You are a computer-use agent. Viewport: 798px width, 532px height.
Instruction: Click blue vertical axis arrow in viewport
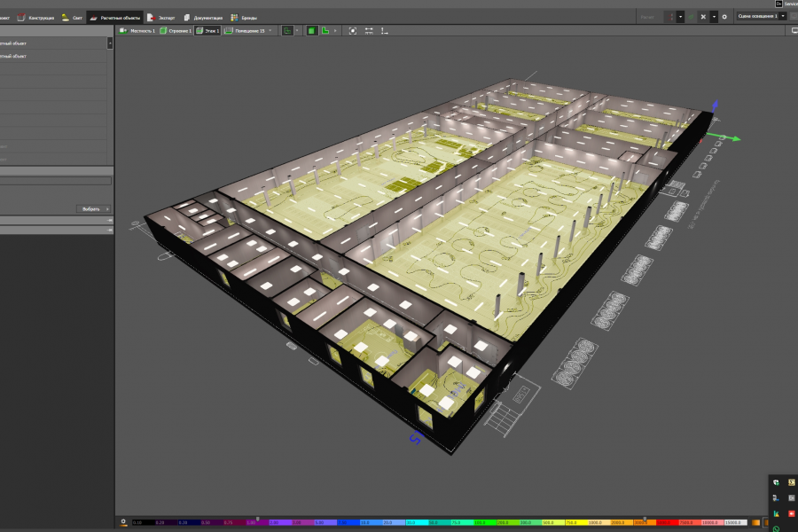pyautogui.click(x=715, y=105)
